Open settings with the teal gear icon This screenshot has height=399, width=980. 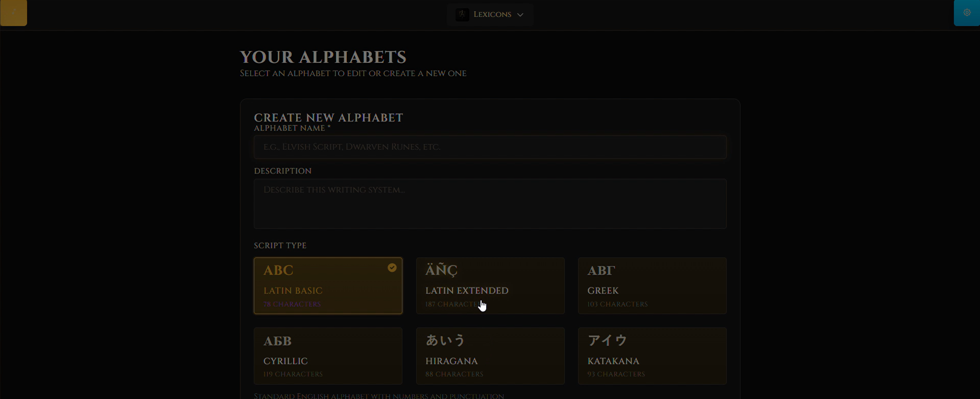pyautogui.click(x=967, y=13)
